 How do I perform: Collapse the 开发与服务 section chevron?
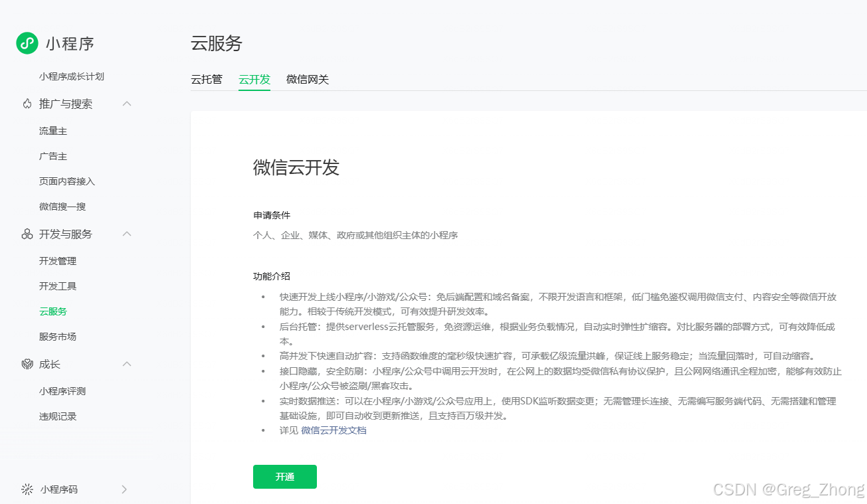(x=127, y=234)
